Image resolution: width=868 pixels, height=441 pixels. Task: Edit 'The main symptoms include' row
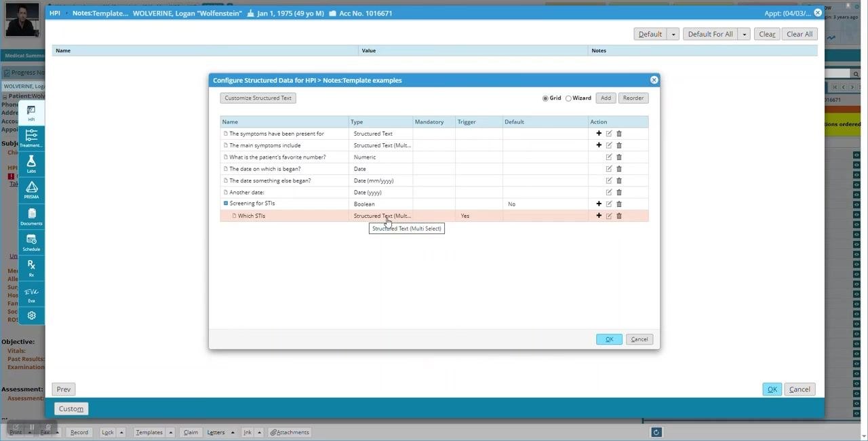pos(609,145)
